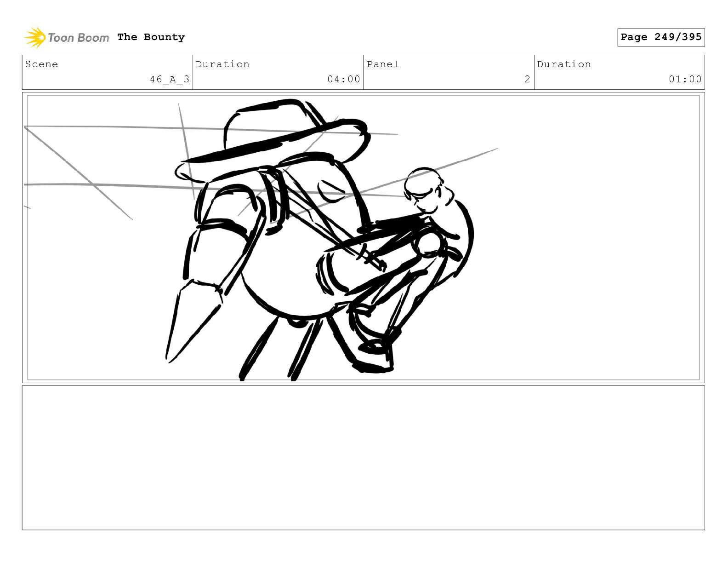Click the 'Panel' header label
The width and height of the screenshot is (728, 563).
tap(383, 64)
